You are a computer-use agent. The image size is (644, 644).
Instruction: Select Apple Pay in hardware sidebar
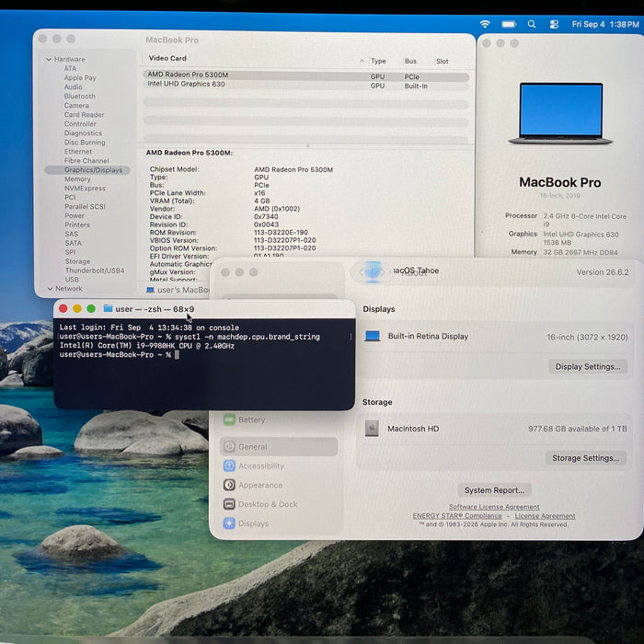80,77
